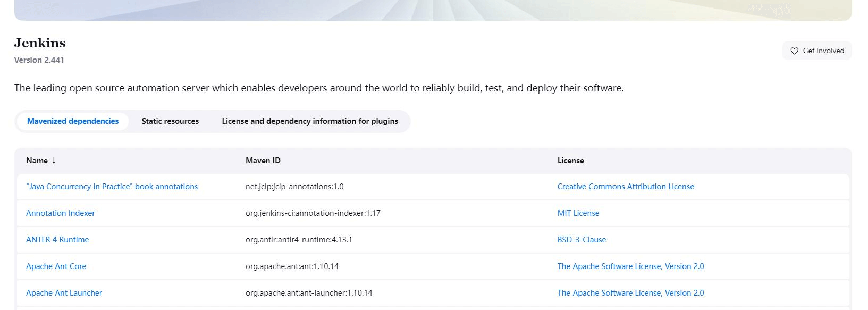Open Apache Software License link for Ant Launcher
868x310 pixels.
tap(630, 293)
